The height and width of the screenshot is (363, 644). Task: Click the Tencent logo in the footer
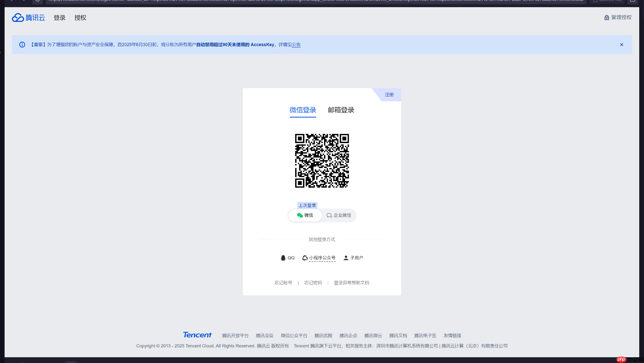(197, 335)
